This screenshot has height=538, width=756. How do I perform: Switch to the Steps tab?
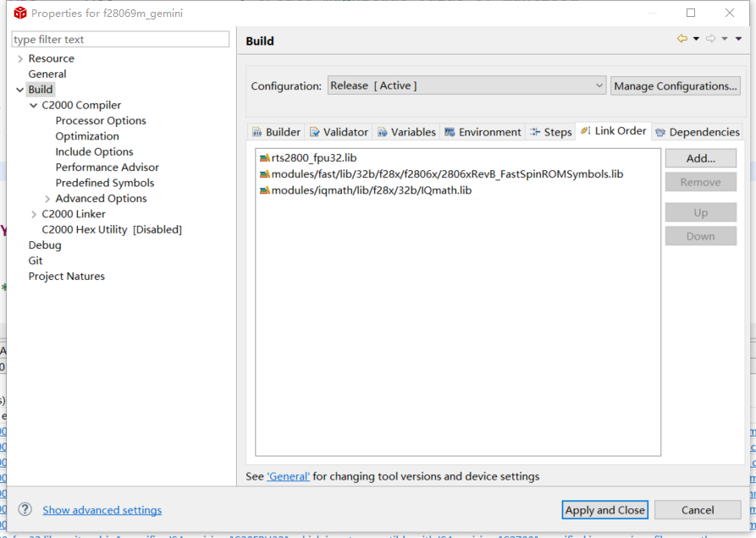point(550,132)
